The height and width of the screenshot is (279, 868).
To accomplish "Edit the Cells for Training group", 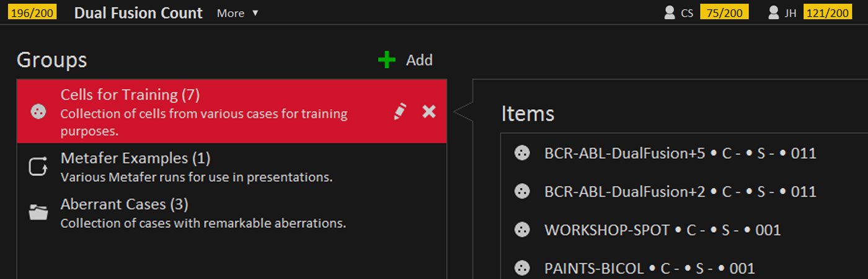I will [x=401, y=112].
